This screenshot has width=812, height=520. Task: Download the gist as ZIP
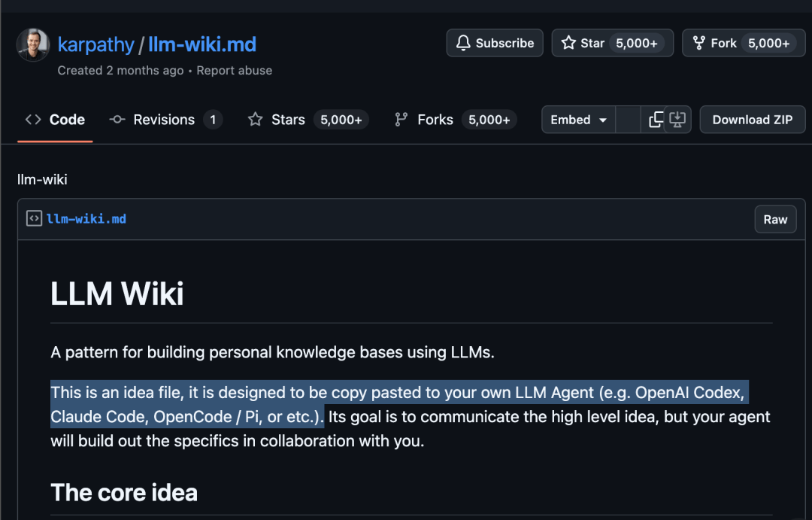point(753,120)
